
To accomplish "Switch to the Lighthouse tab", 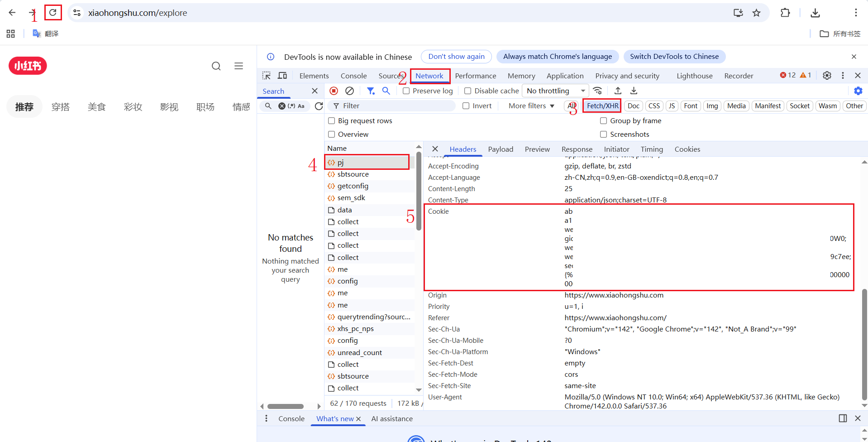I will click(x=694, y=76).
